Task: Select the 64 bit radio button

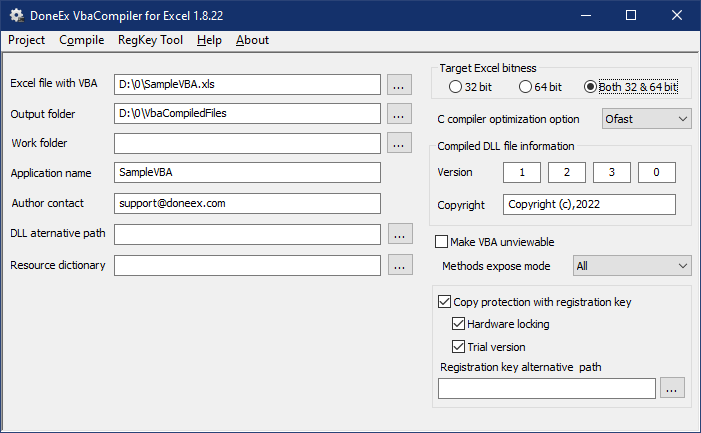Action: pos(527,87)
